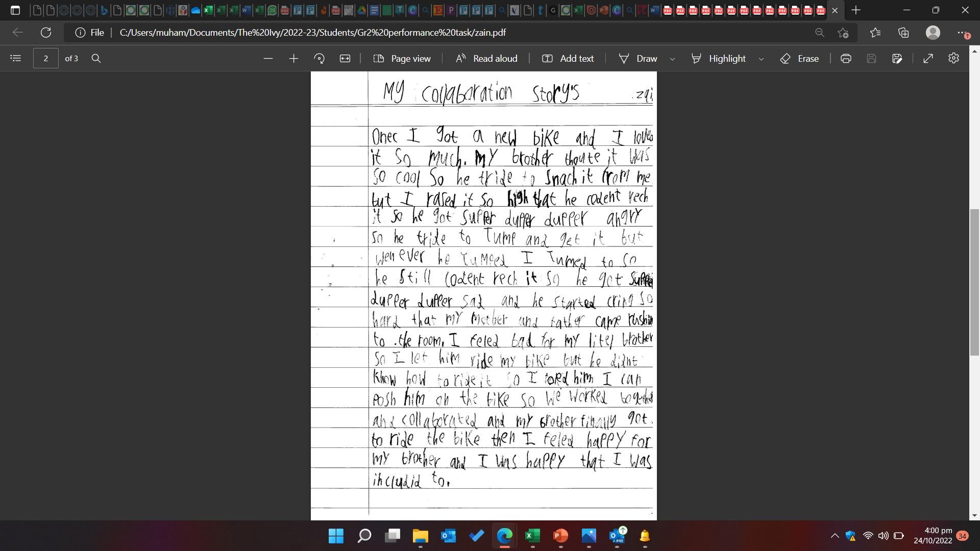Rotate the PDF page
This screenshot has height=551, width=980.
[320, 58]
